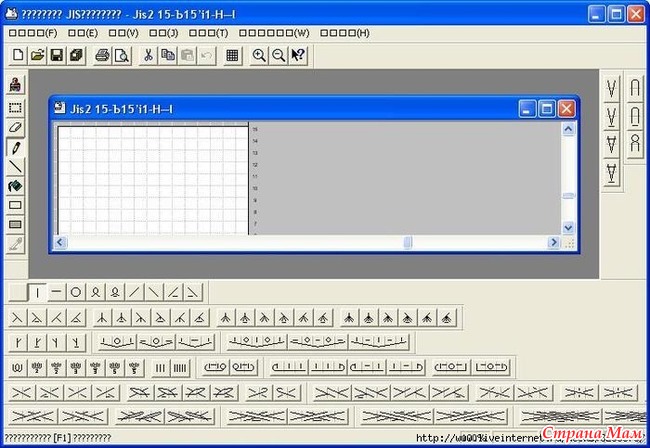This screenshot has height=448, width=650.
Task: Select the four vertical lines symbol
Action: coord(180,368)
